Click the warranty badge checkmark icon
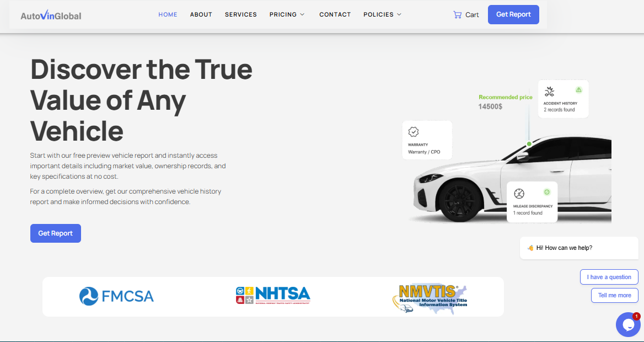The width and height of the screenshot is (644, 342). (413, 131)
